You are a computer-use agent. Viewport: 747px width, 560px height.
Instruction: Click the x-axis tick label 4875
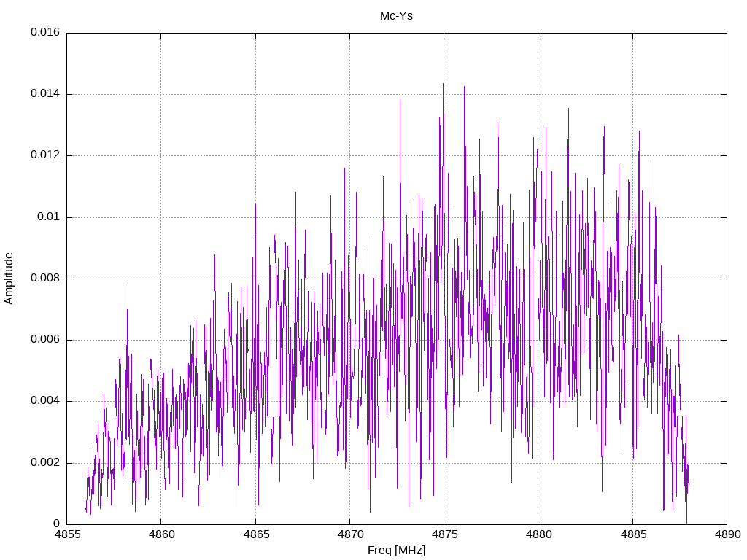pos(444,534)
